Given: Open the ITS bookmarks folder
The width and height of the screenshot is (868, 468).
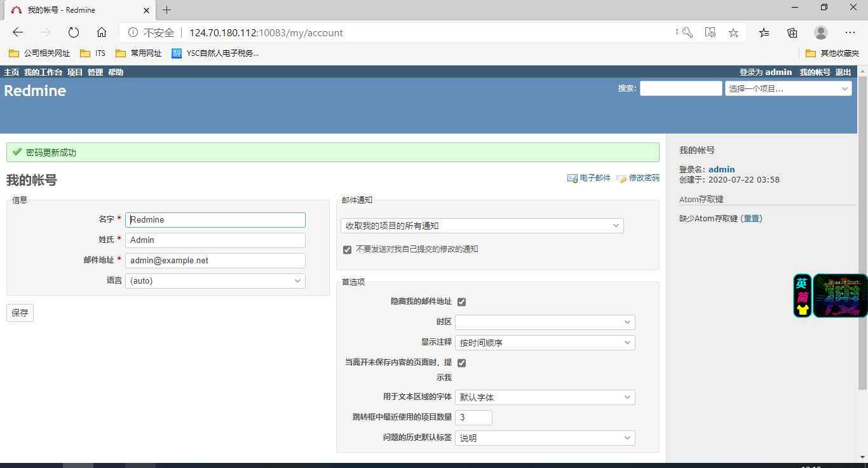Looking at the screenshot, I should pyautogui.click(x=93, y=53).
